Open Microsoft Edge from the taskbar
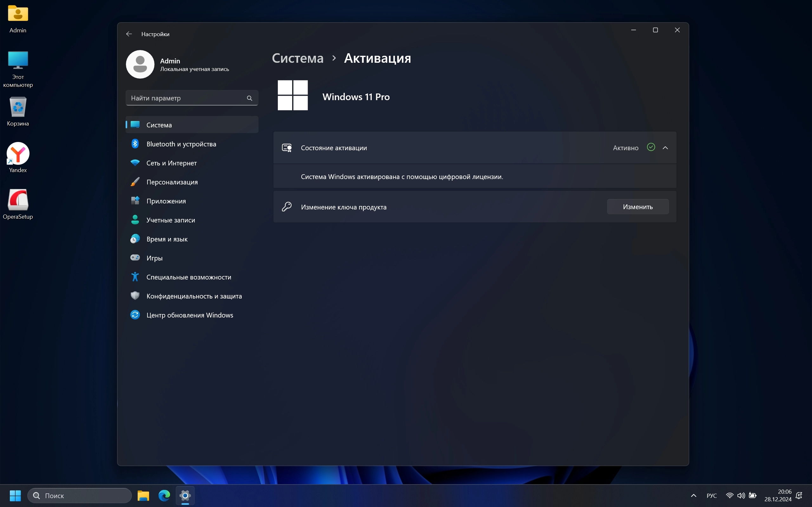This screenshot has width=812, height=507. point(164,496)
